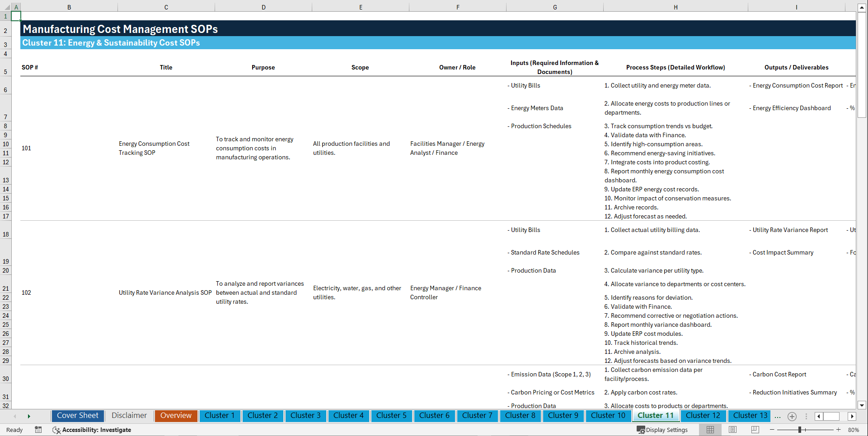
Task: Click the left horizontal scroll arrow
Action: 818,416
